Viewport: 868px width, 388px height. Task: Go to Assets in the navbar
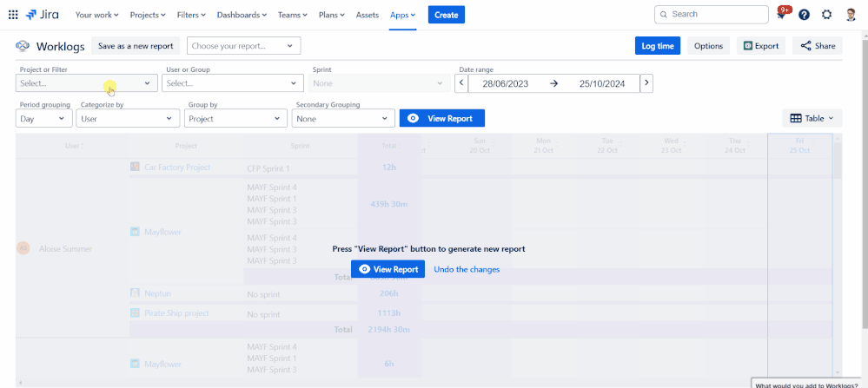tap(367, 15)
